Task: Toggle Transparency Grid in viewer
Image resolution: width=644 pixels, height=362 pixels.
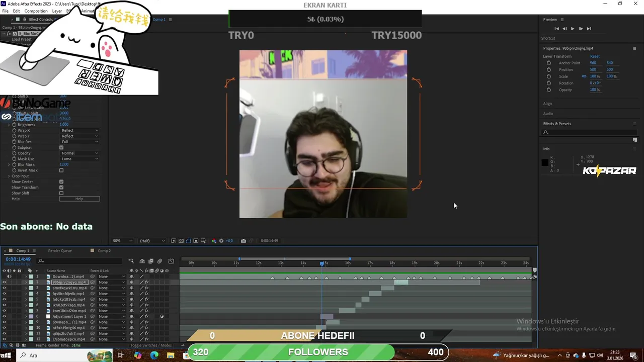Action: (x=181, y=241)
